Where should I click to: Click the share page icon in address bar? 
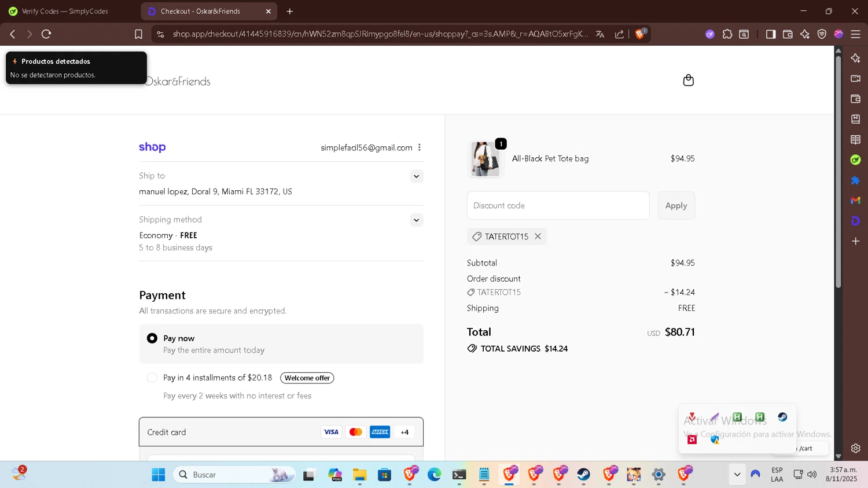click(x=619, y=34)
